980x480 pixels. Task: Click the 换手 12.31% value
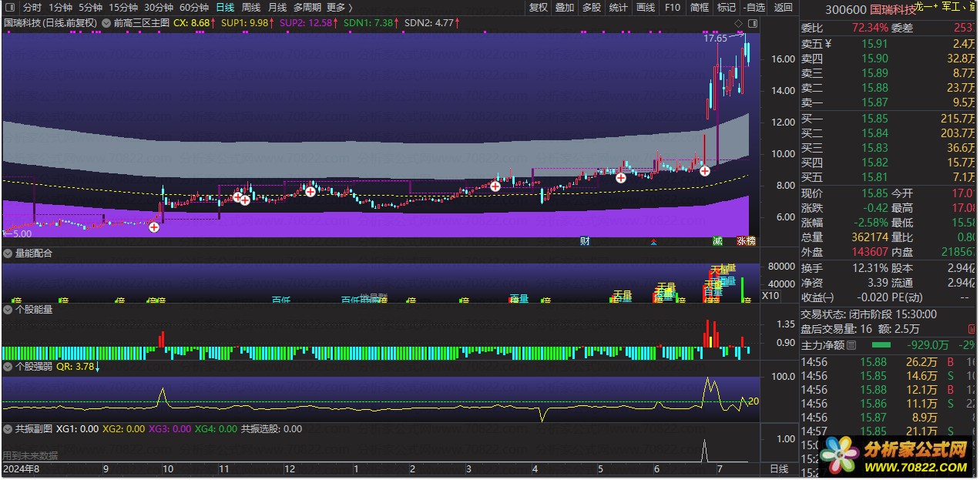[869, 268]
